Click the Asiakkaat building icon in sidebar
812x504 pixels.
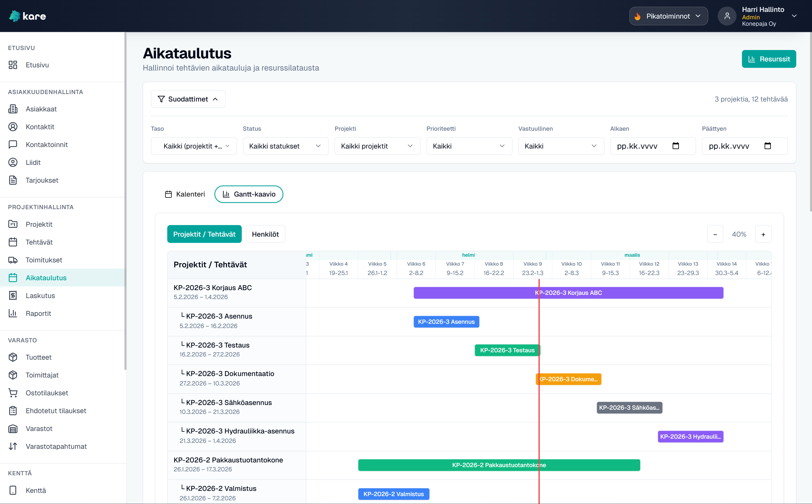click(13, 109)
